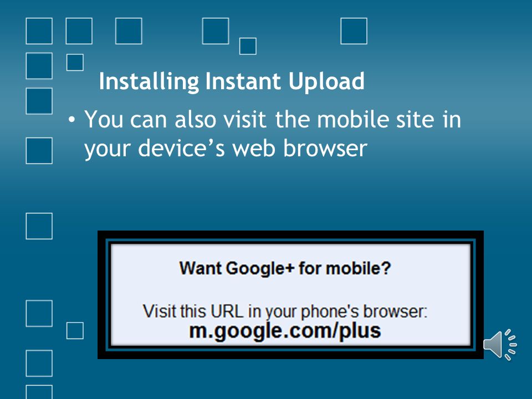The height and width of the screenshot is (399, 532).
Task: Click the word 'browser' ending the bullet text
Action: 325,149
